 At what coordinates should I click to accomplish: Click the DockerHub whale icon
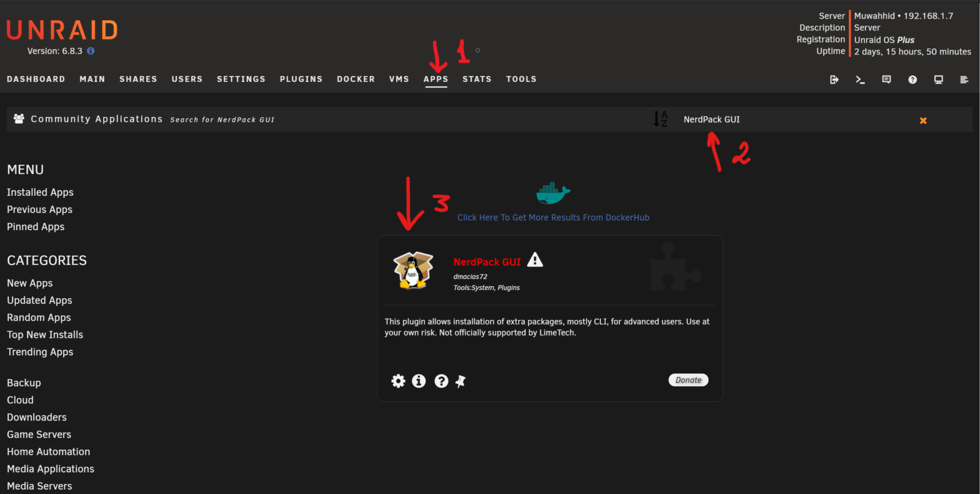coord(553,193)
